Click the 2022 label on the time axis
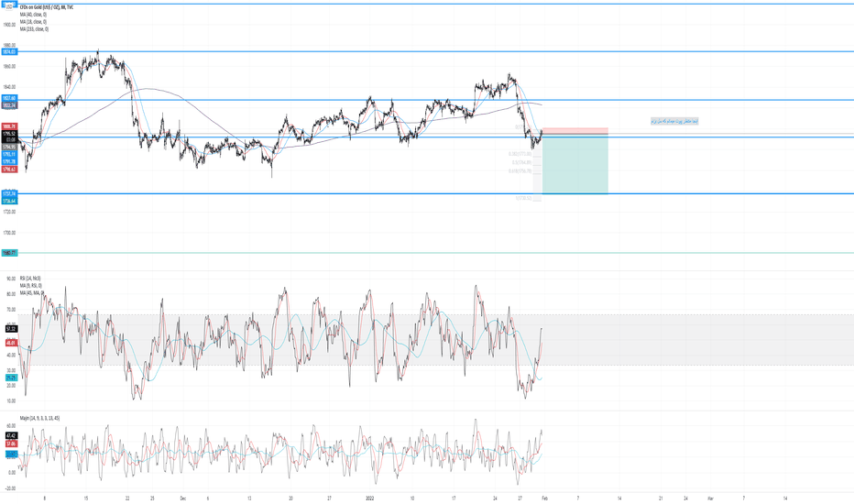 370,499
